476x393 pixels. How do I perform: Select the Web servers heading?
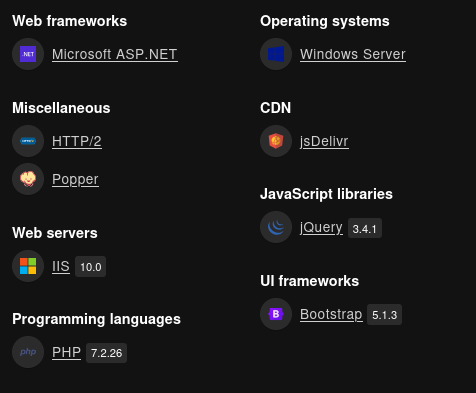tap(55, 233)
